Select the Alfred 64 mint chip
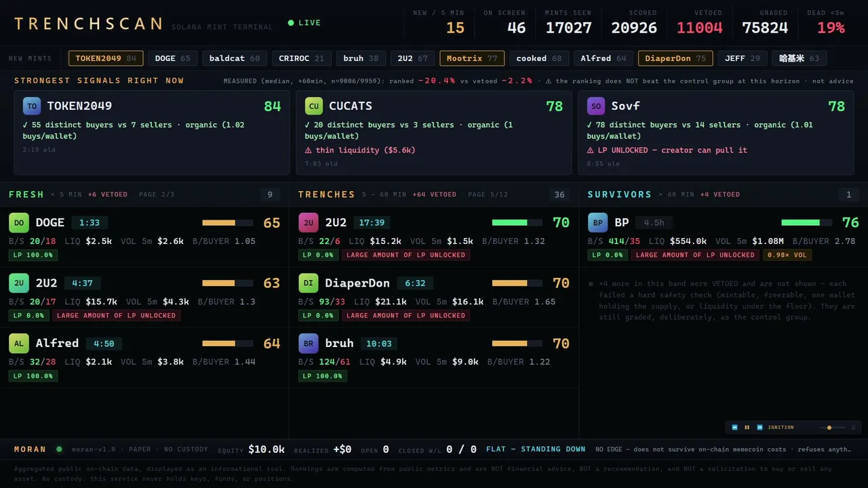Screen dimensions: 868x488 [x=604, y=58]
